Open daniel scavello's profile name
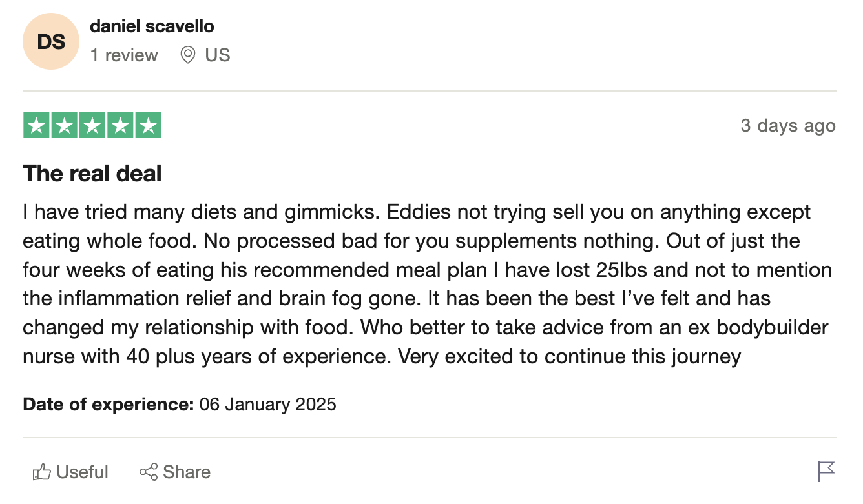Screen dimensions: 863x504 point(152,26)
